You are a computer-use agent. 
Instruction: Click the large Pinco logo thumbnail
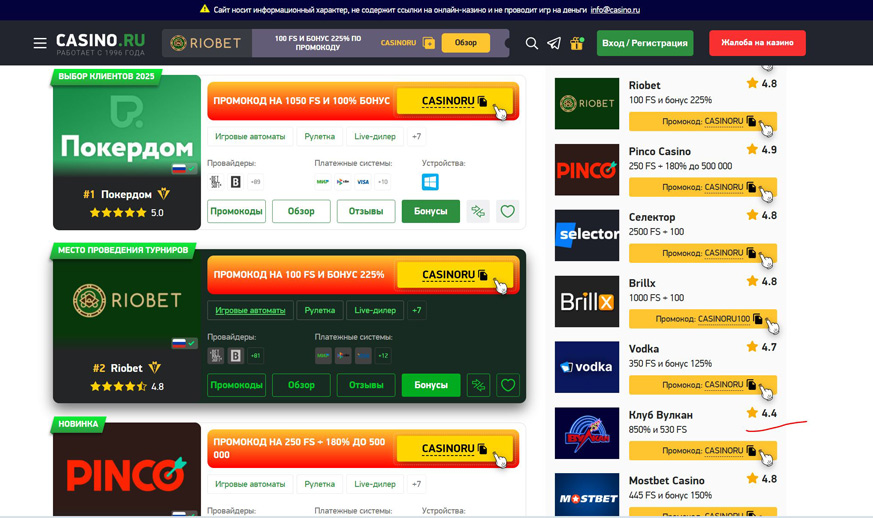click(127, 471)
